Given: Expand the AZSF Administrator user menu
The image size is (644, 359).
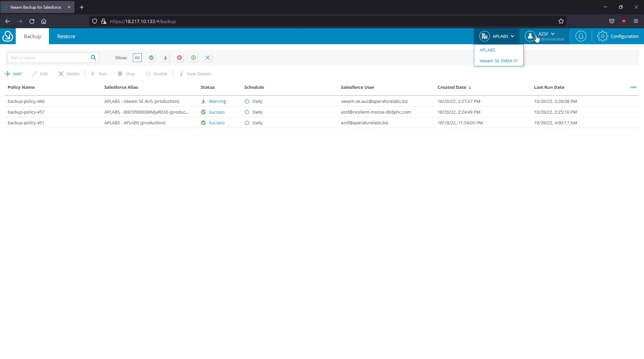Looking at the screenshot, I should click(544, 36).
